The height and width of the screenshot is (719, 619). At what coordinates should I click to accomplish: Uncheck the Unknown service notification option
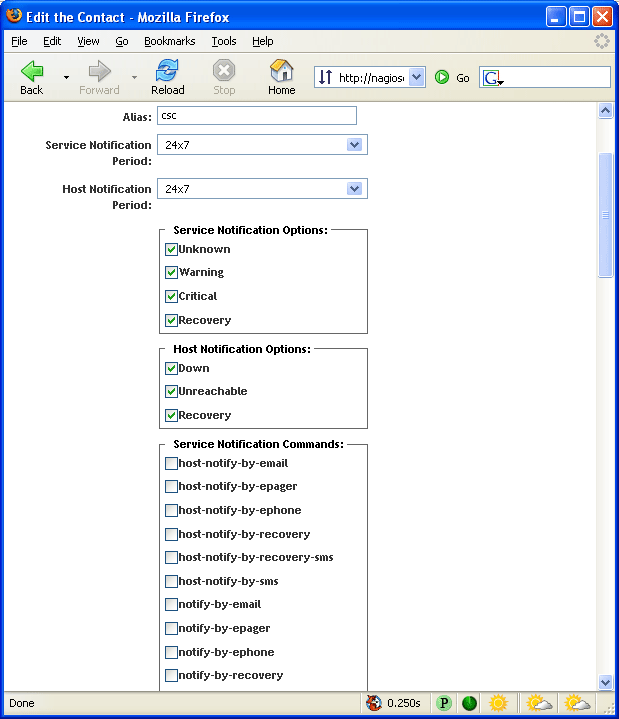(x=171, y=249)
